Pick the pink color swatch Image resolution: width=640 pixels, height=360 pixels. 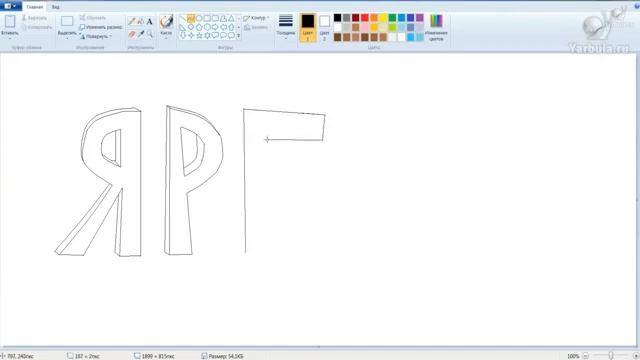(x=365, y=27)
